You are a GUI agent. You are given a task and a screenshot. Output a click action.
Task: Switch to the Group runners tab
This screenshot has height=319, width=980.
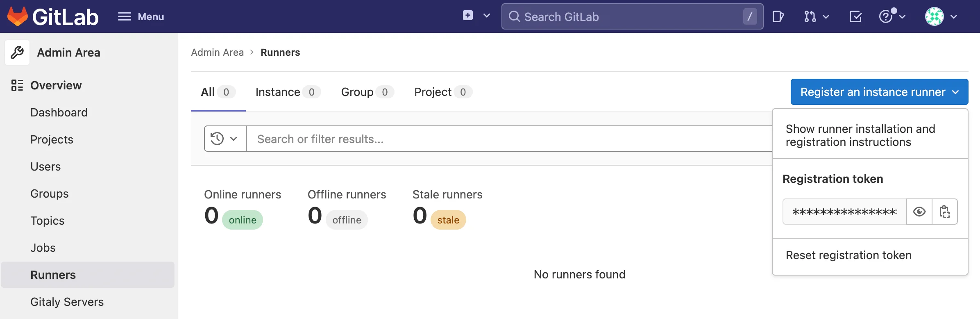367,92
